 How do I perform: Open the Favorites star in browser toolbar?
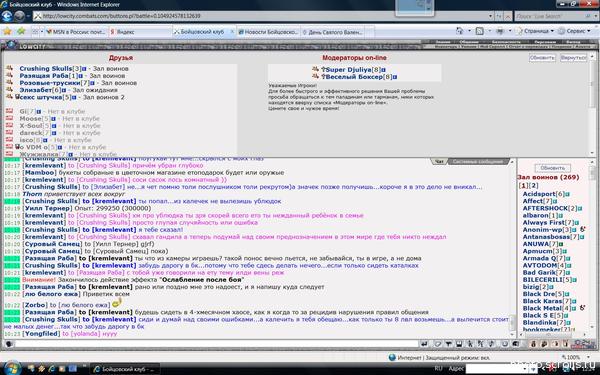coord(7,31)
